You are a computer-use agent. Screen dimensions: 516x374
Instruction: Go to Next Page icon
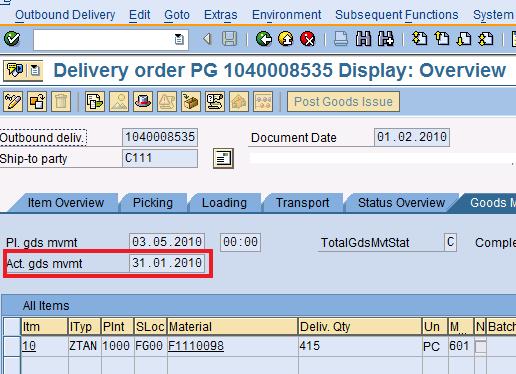(464, 39)
